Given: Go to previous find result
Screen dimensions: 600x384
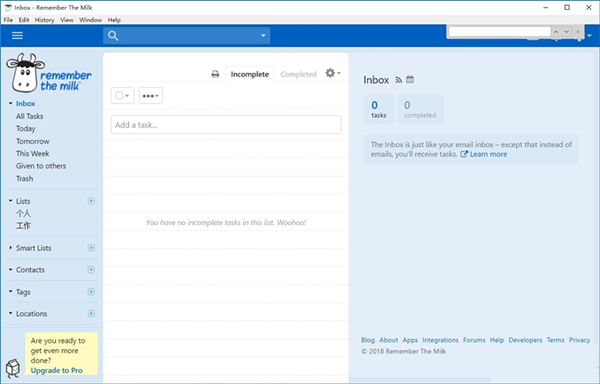Looking at the screenshot, I should 556,32.
